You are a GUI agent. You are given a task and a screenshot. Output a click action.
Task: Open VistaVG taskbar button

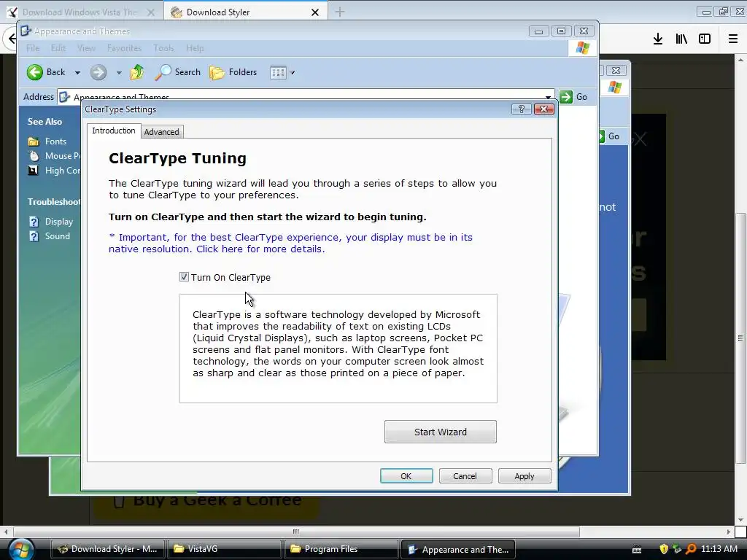point(225,549)
